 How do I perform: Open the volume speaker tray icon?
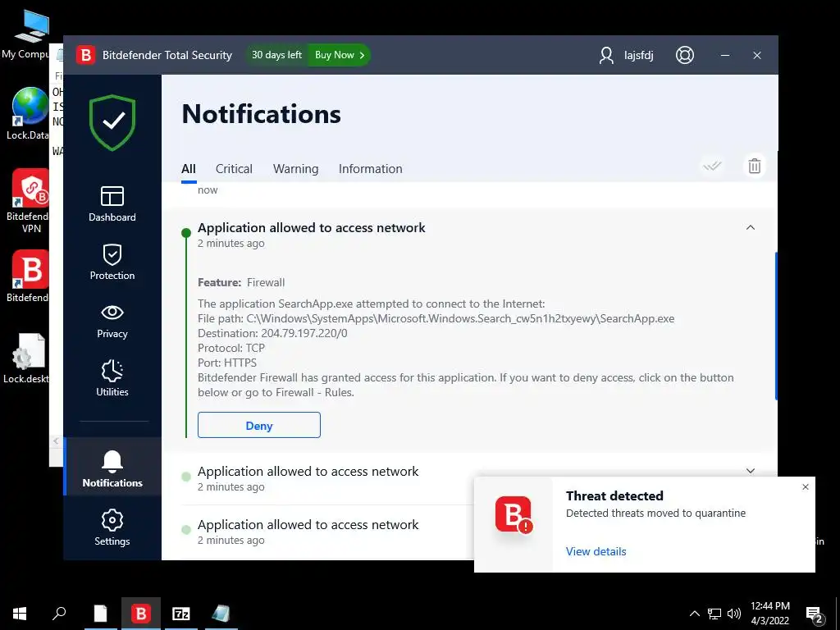pos(734,614)
